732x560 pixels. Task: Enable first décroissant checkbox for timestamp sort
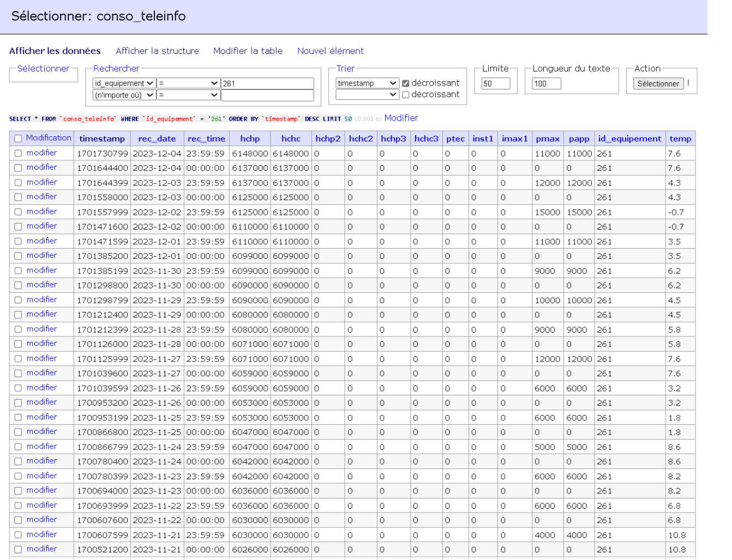tap(405, 83)
